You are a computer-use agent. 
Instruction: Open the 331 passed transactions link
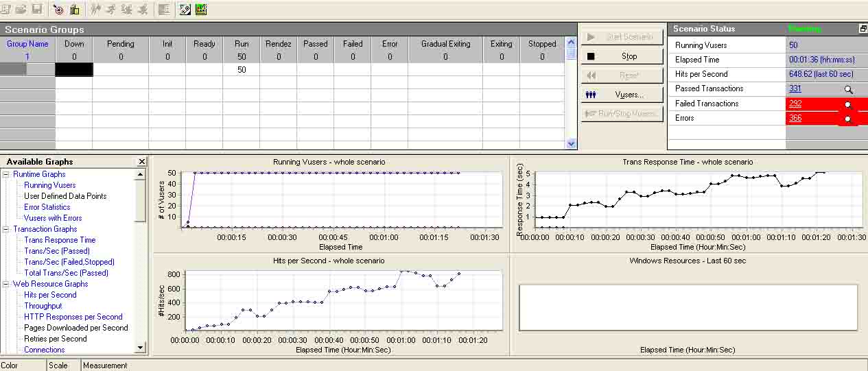click(795, 88)
